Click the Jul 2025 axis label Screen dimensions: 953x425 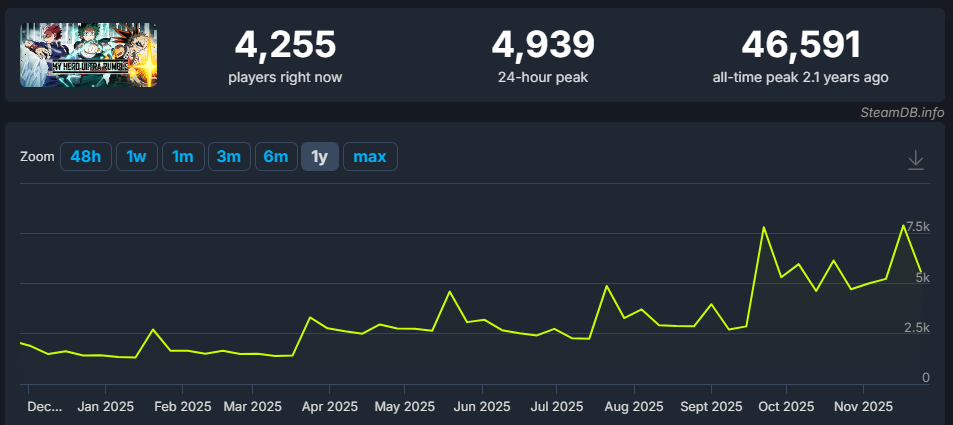coord(556,406)
